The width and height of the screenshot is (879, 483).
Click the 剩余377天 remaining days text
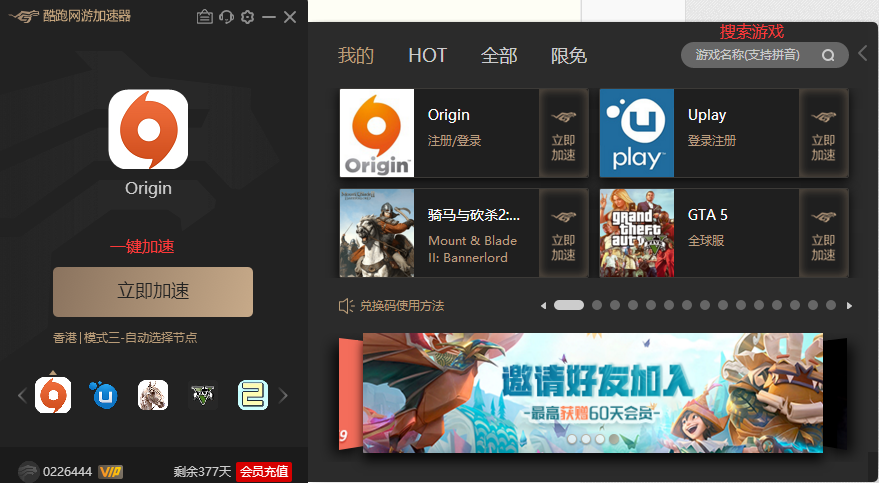(x=202, y=472)
